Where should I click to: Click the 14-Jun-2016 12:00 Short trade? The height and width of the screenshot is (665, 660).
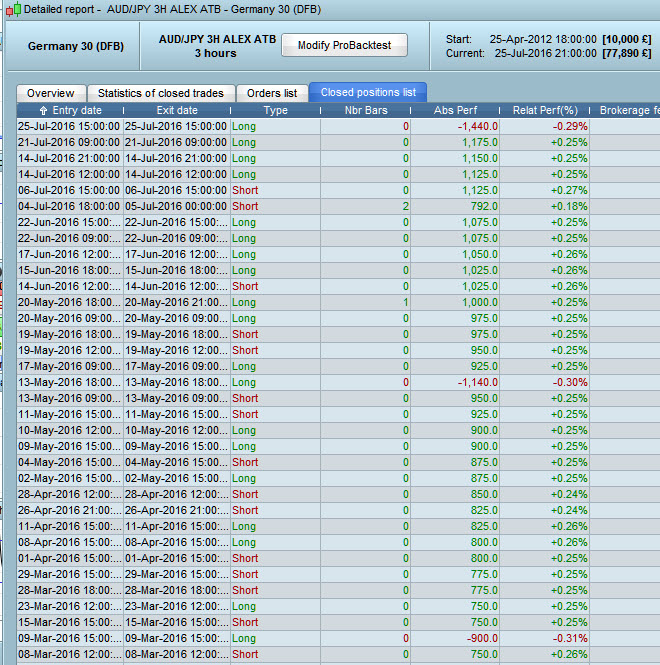338,286
